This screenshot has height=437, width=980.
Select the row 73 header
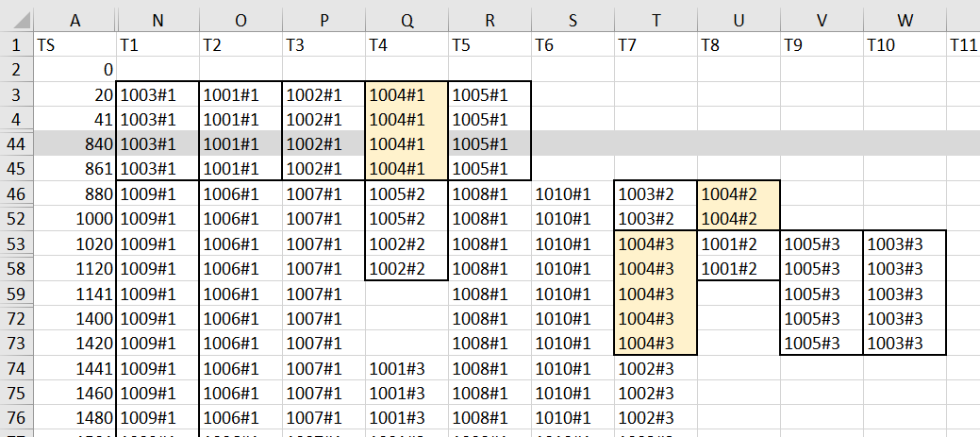(x=15, y=343)
